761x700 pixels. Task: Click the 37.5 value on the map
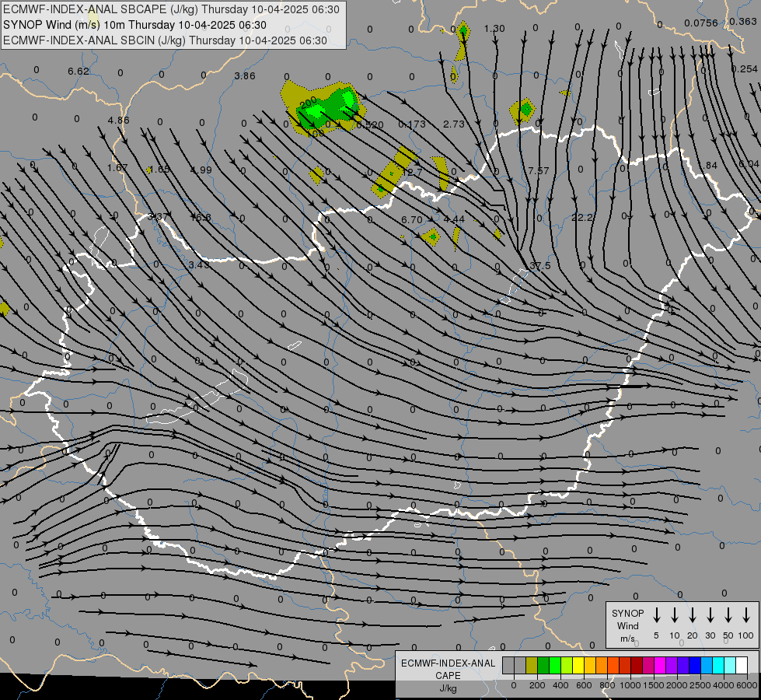coord(540,266)
